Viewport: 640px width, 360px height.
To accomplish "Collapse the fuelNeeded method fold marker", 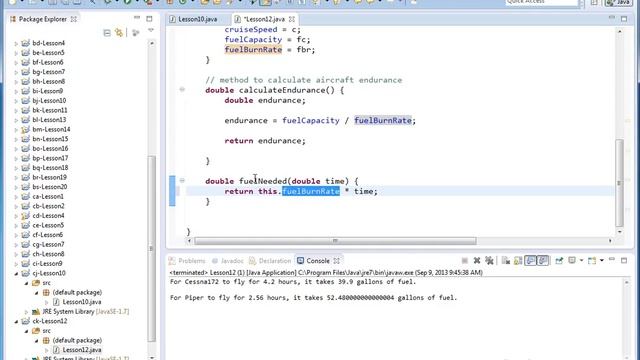I will [182, 180].
